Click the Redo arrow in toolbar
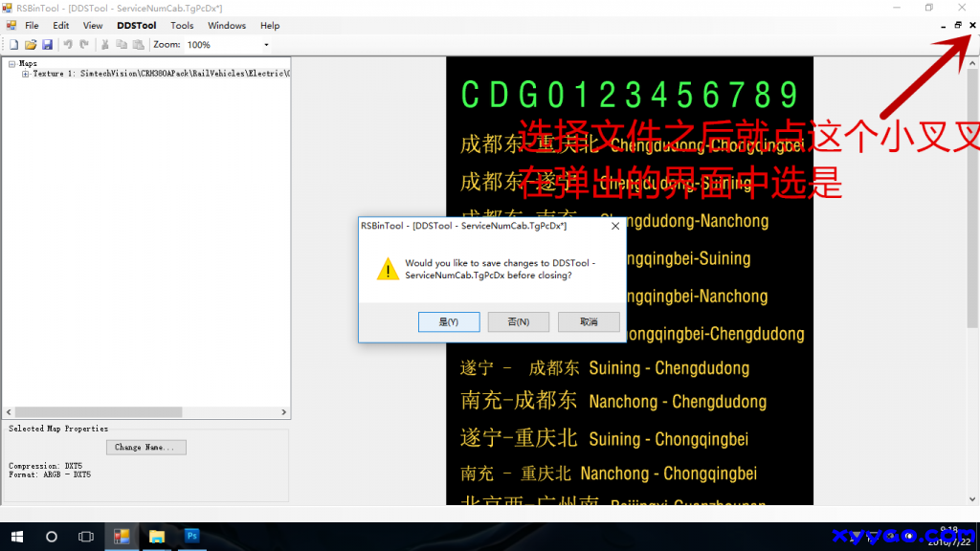 pos(84,45)
